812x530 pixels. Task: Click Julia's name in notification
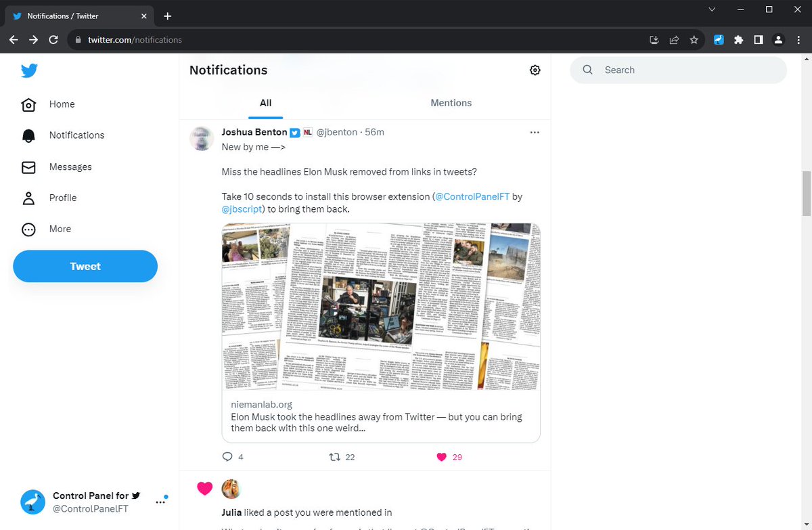(x=233, y=512)
